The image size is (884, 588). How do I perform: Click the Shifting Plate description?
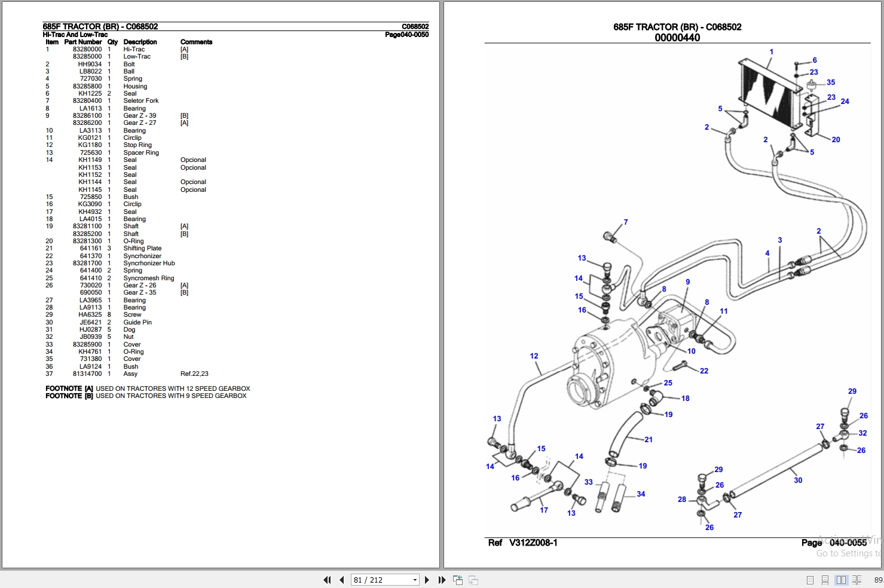142,248
